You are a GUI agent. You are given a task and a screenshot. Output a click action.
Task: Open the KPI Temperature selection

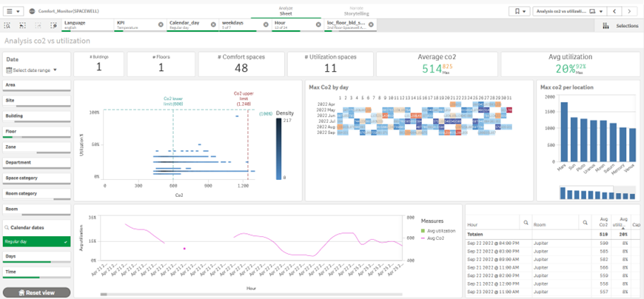135,25
